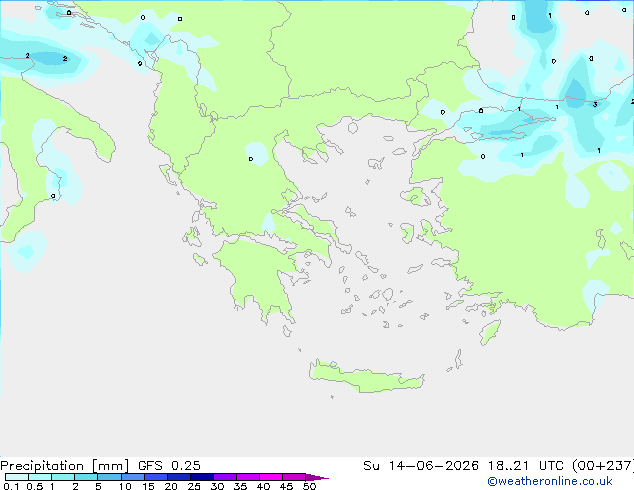Viewport: 634px width, 490px height.
Task: Select the magenta swatch between 40 and 45
Action: [x=271, y=477]
